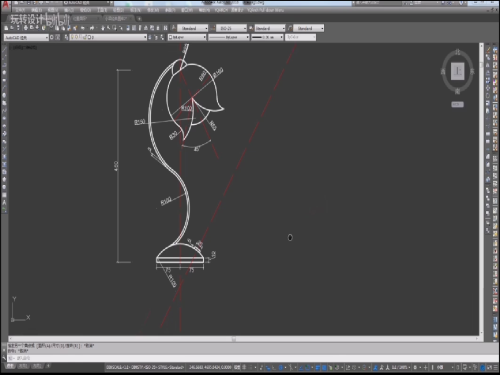Toggle the grid display in the status bar
The image size is (500, 375).
(x=244, y=367)
